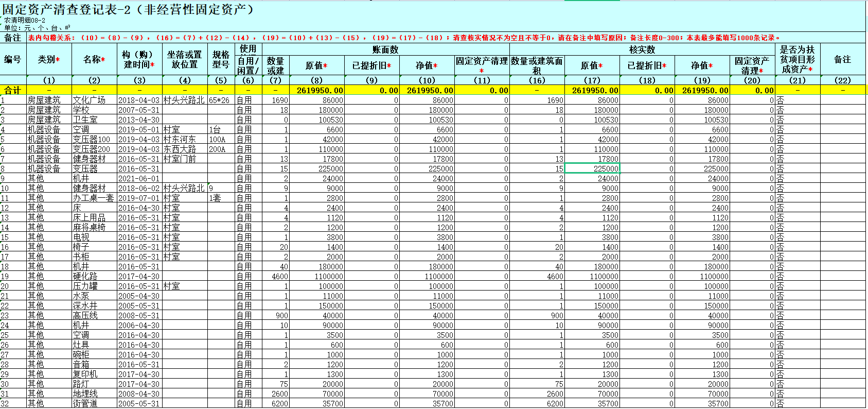This screenshot has height=409, width=868.
Task: Click the column index cell (16)
Action: (x=537, y=80)
